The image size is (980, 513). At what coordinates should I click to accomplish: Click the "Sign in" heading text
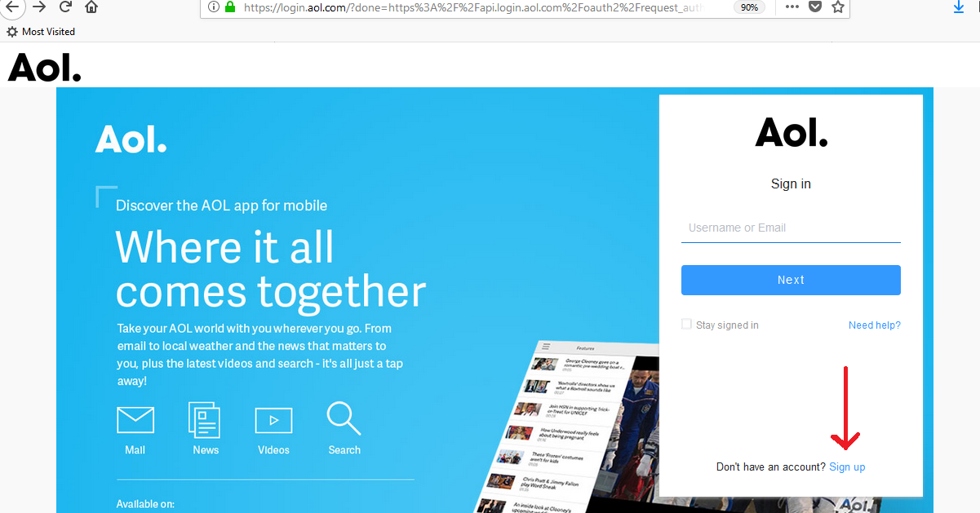tap(791, 184)
